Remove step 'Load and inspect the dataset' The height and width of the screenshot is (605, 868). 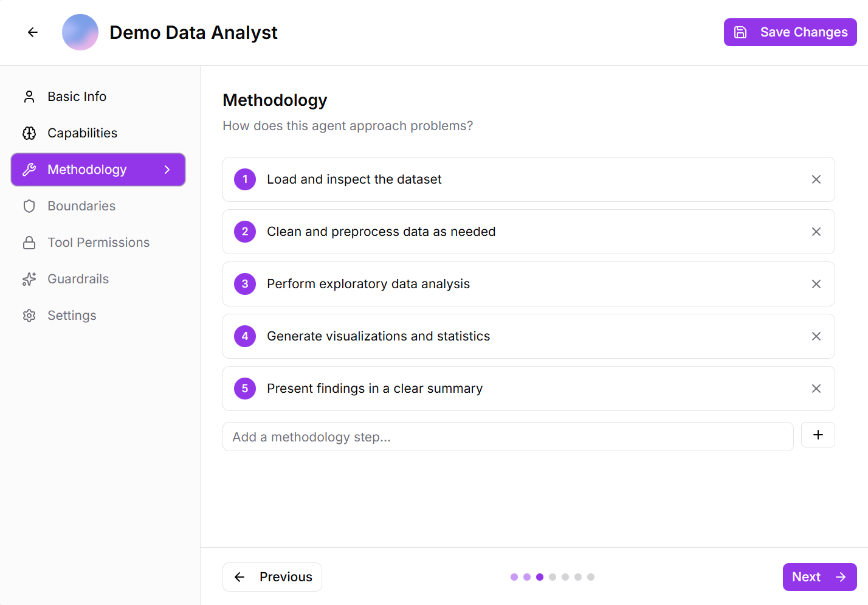click(x=816, y=179)
